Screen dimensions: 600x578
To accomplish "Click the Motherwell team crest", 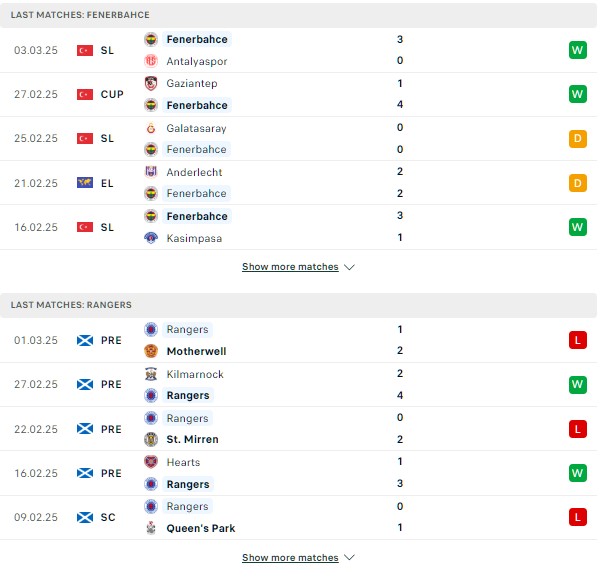I will click(x=151, y=351).
